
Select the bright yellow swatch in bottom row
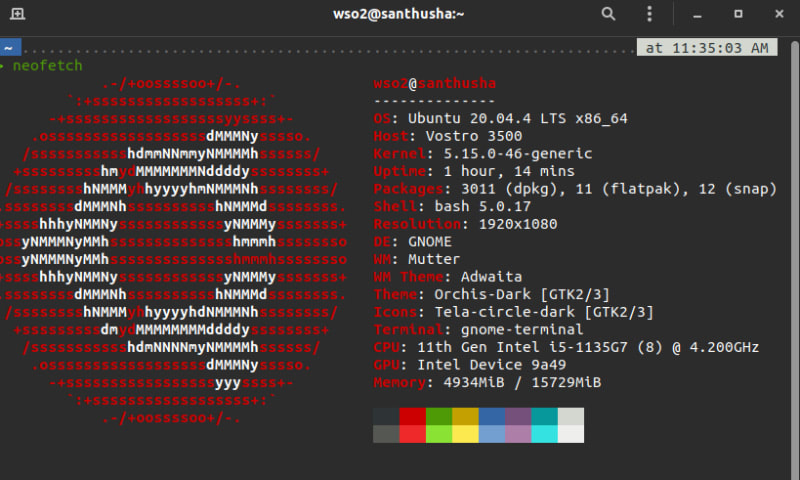(465, 433)
